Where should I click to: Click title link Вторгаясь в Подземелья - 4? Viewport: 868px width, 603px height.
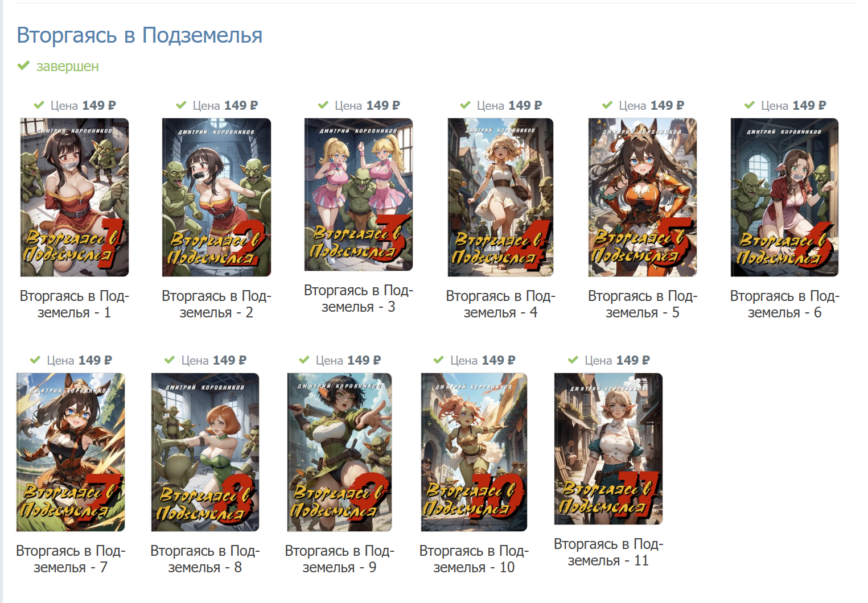(x=501, y=304)
